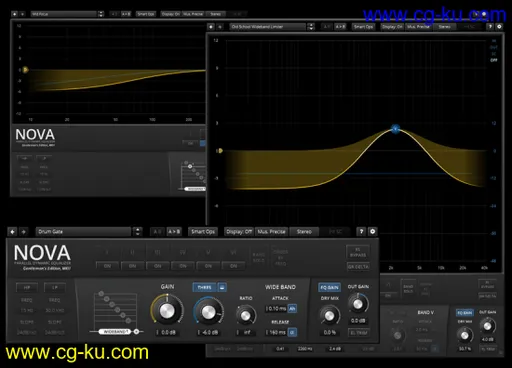Toggle EQ GAIN in the Limiter window's BAND V panel
This screenshot has height=368, width=512.
click(x=465, y=313)
